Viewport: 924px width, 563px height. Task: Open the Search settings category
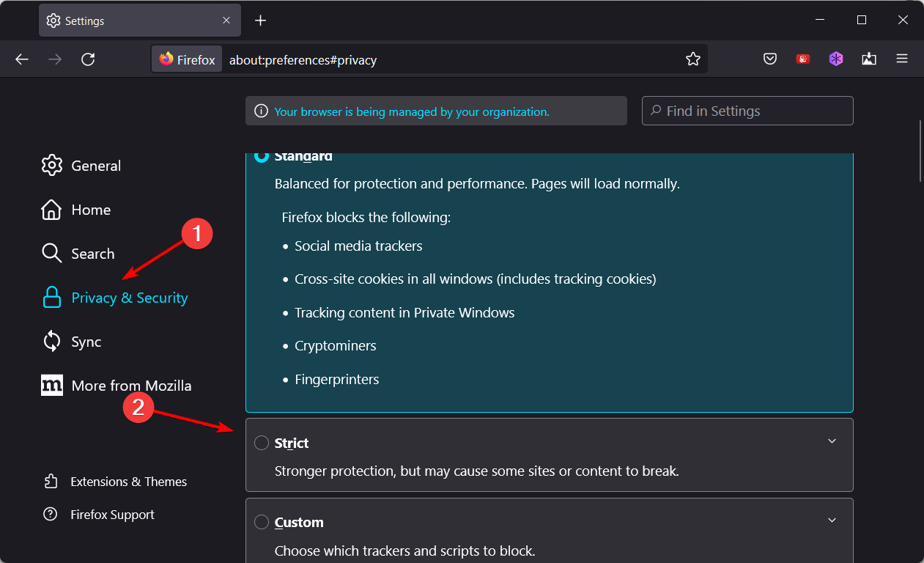point(78,254)
